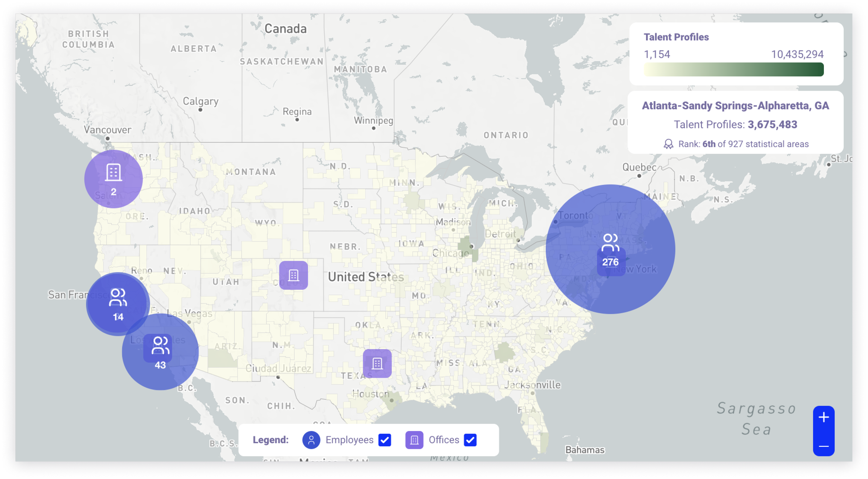Click the Talent Profiles legend title
Screen dimensions: 868x479
click(x=676, y=37)
